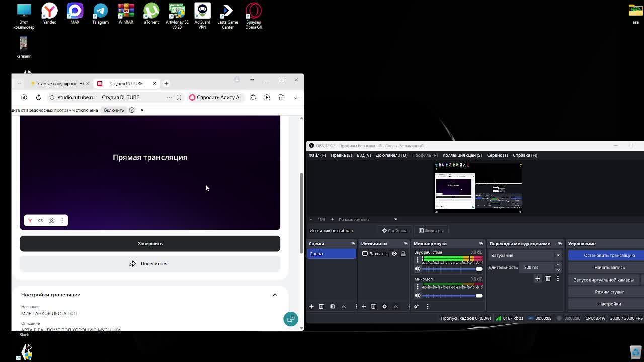The height and width of the screenshot is (362, 644).
Task: Open AdGuard VPN desktop shortcut
Action: pyautogui.click(x=202, y=16)
